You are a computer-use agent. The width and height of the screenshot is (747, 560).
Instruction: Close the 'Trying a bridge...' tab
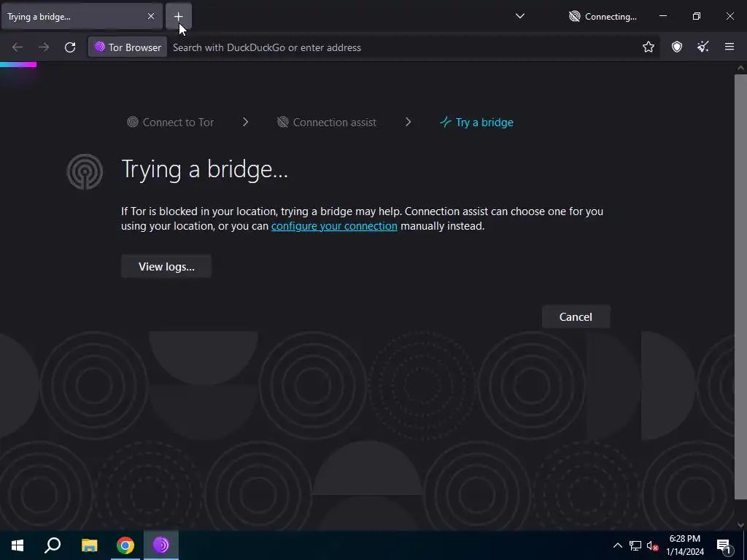[x=150, y=16]
